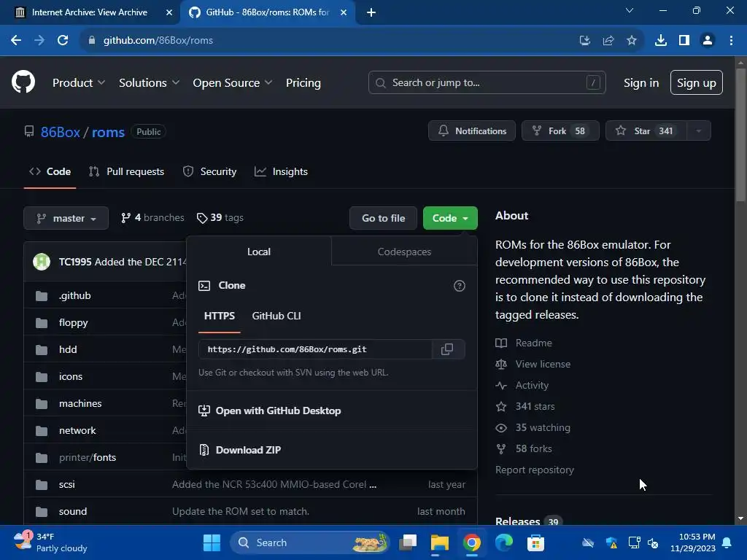Open Microsoft Store from taskbar

coord(535,542)
